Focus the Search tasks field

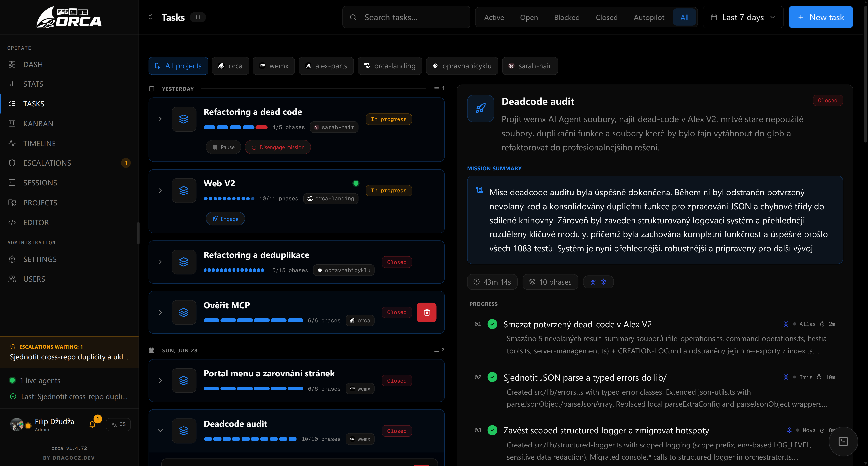coord(406,17)
